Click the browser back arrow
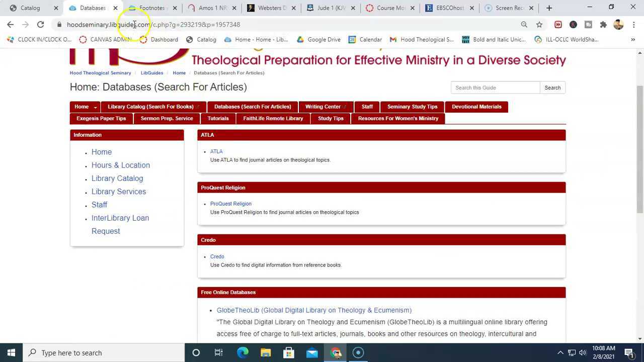Viewport: 644px width, 362px height. tap(11, 24)
